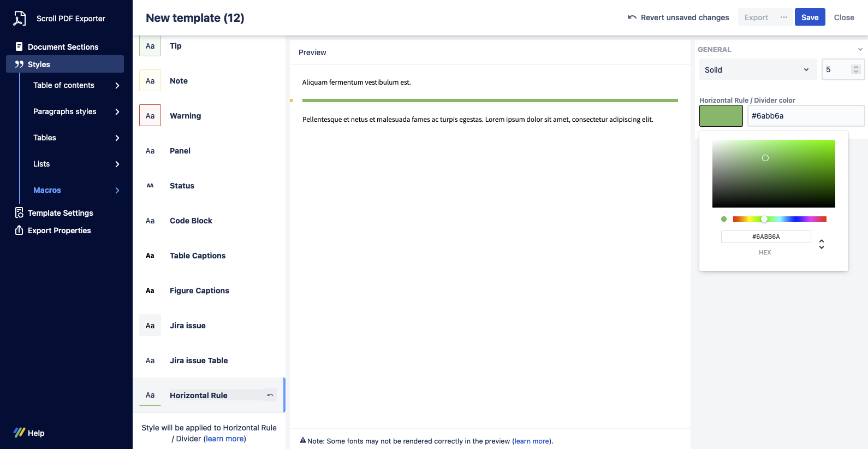Collapse the GENERAL section chevron
Screen dimensions: 868x449
860,50
